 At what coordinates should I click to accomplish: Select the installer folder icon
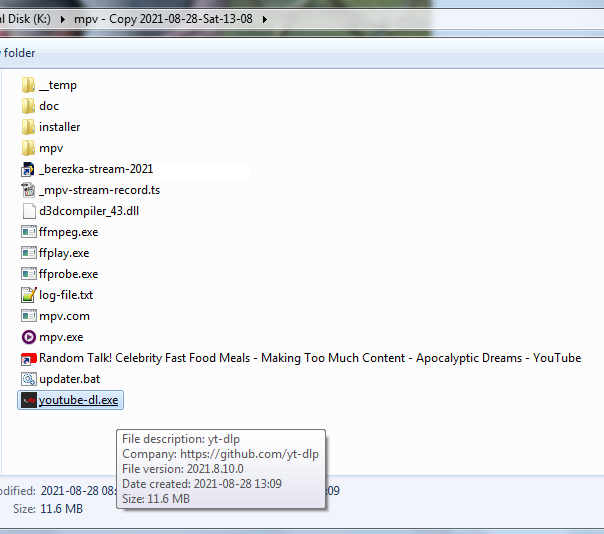click(28, 127)
